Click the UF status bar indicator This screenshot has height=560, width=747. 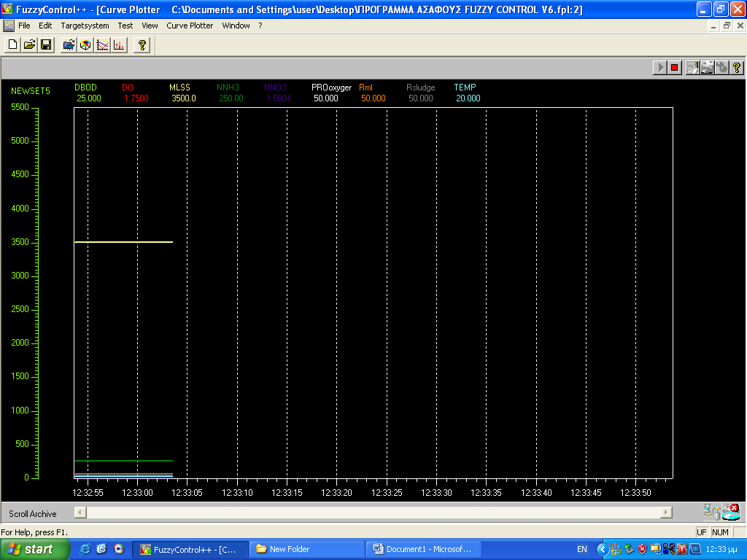[x=701, y=532]
